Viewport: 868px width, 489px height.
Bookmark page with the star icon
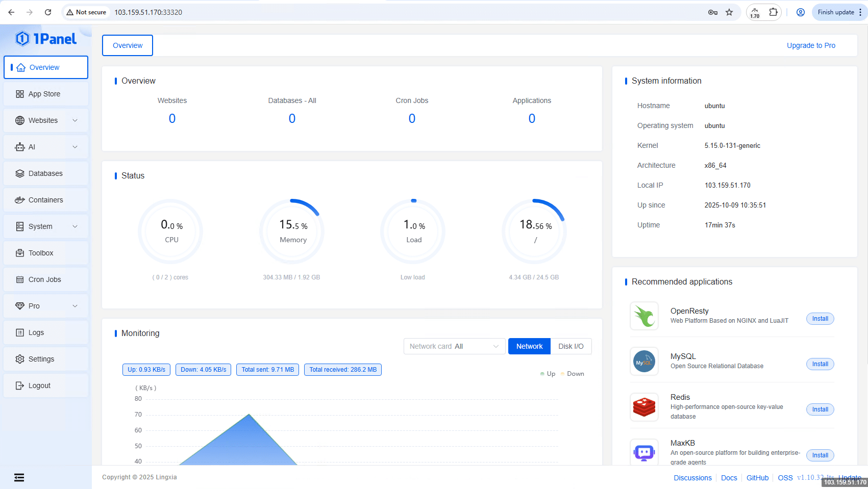(729, 12)
